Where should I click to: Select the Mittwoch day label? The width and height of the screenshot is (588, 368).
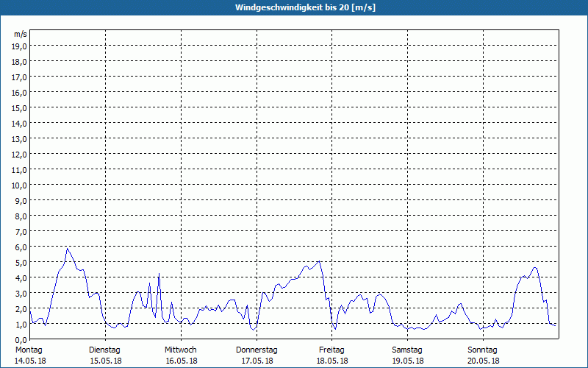(181, 350)
